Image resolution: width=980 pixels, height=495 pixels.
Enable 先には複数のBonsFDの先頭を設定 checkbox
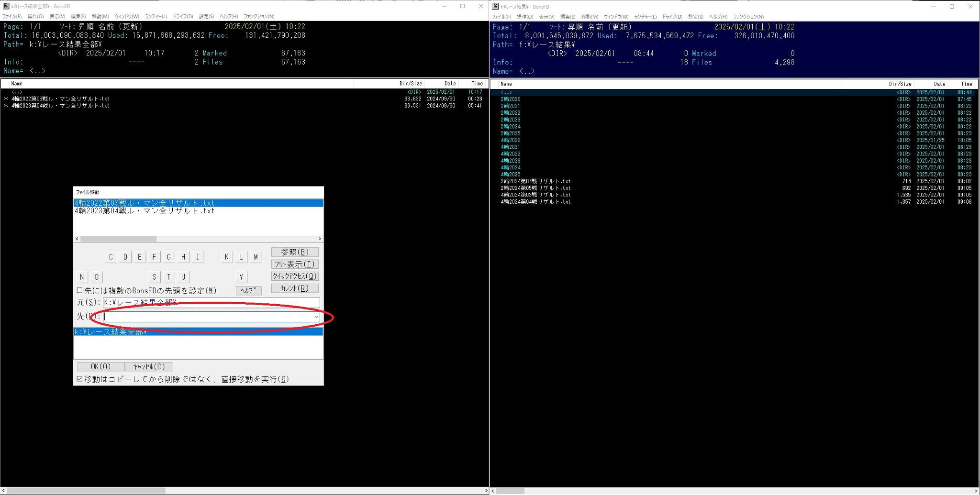pyautogui.click(x=79, y=290)
